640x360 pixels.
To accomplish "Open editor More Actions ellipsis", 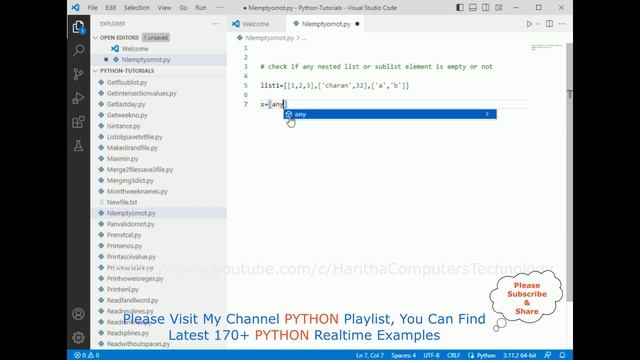I will [562, 24].
